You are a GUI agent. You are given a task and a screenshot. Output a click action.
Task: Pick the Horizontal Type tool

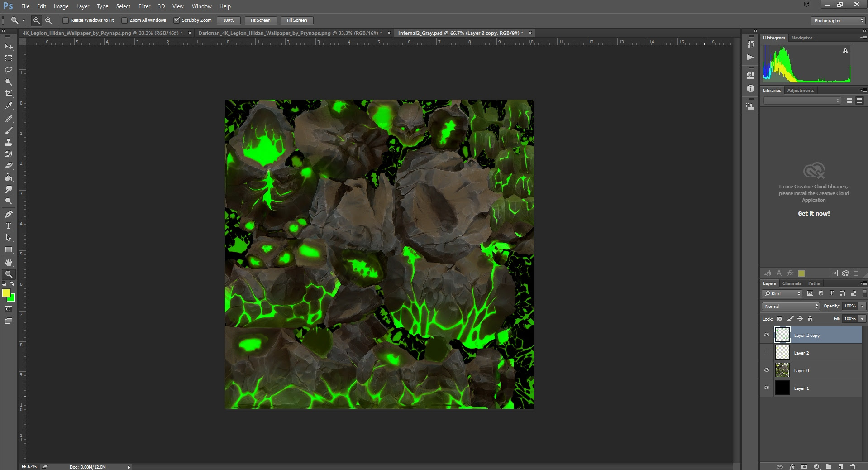tap(9, 226)
